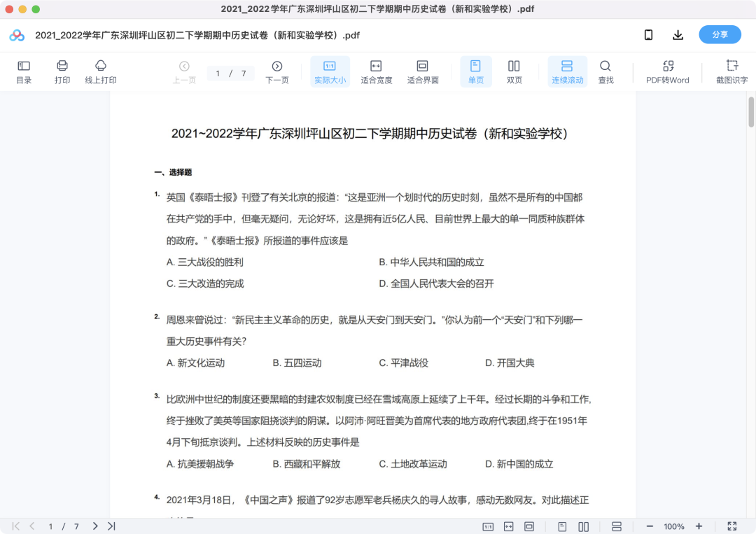Click bottom bar double page icon

coord(583,527)
